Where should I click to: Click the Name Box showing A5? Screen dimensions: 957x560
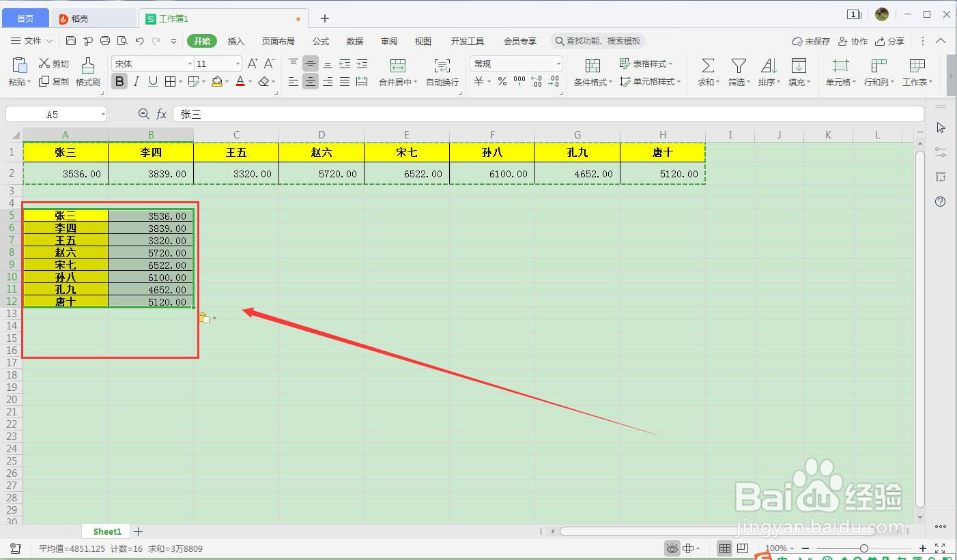click(x=57, y=115)
